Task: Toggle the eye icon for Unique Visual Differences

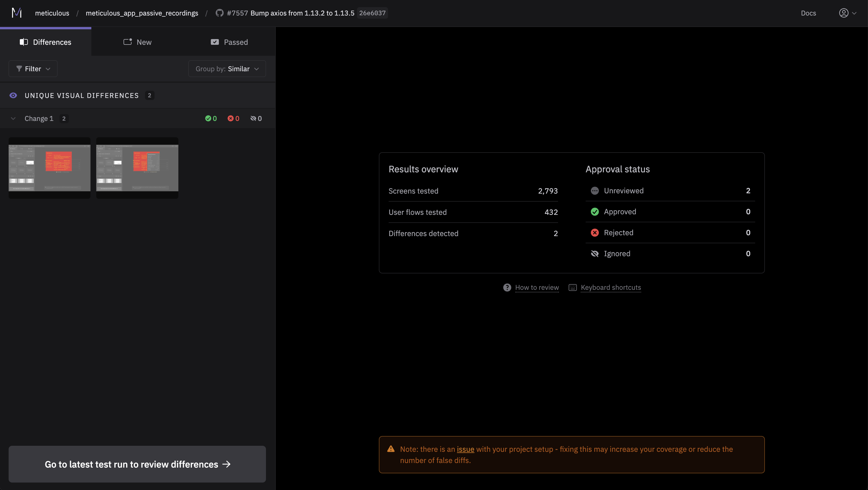Action: [13, 95]
